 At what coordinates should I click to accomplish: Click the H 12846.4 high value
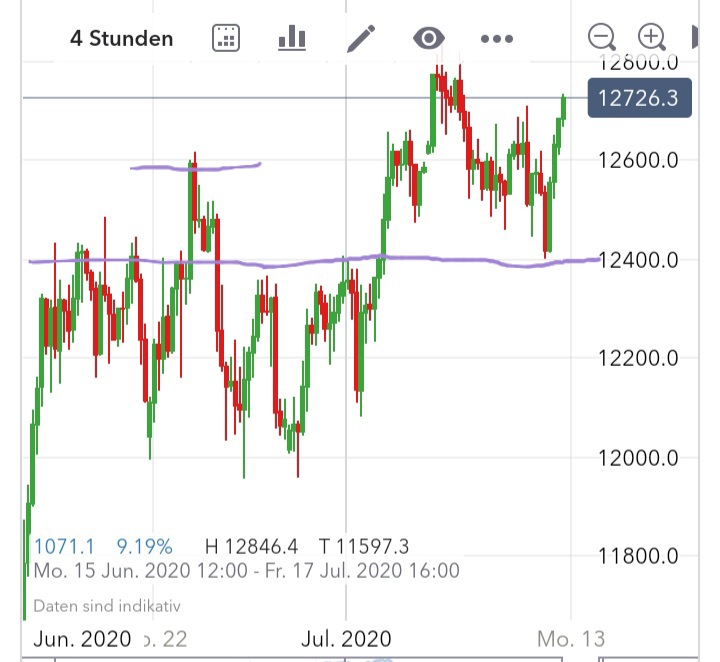tap(251, 546)
